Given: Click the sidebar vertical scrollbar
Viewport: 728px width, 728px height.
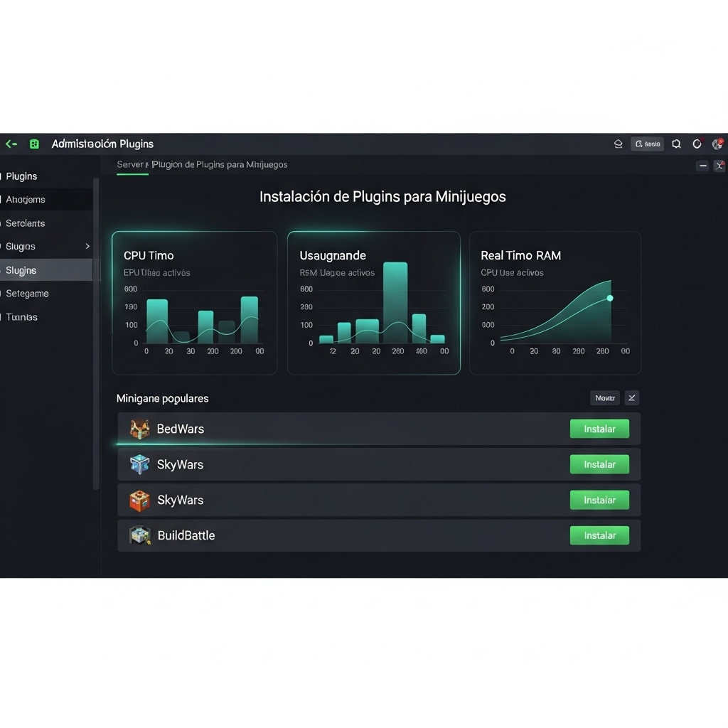Looking at the screenshot, I should click(x=96, y=333).
